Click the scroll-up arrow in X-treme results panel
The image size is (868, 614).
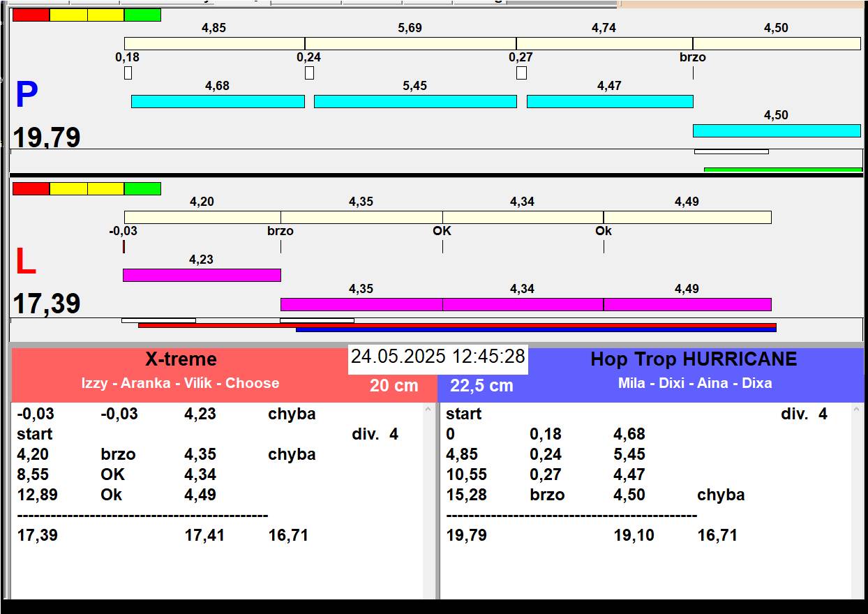point(428,411)
